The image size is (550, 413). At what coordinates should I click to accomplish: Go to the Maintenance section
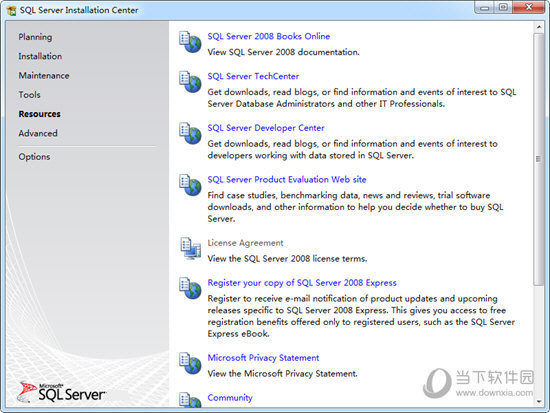(x=44, y=75)
